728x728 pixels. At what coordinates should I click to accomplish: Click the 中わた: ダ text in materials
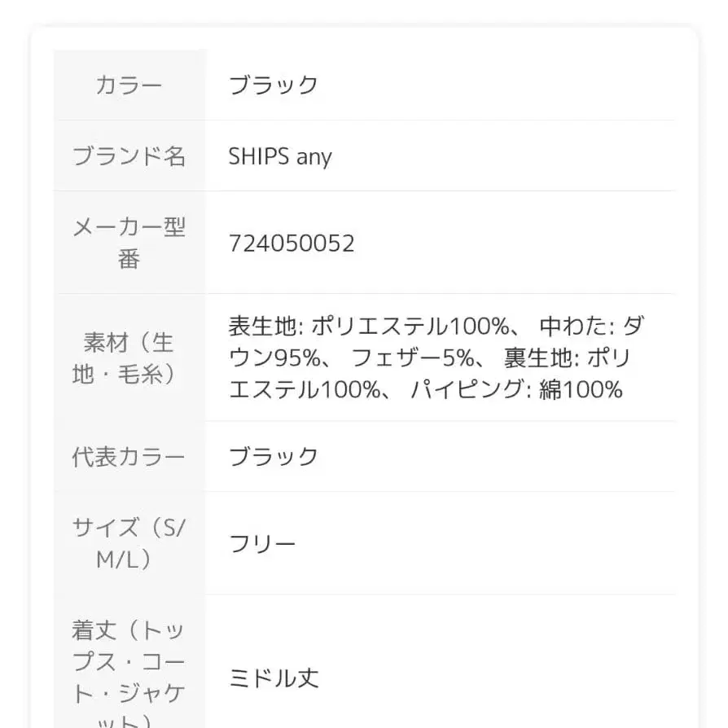coord(591,327)
